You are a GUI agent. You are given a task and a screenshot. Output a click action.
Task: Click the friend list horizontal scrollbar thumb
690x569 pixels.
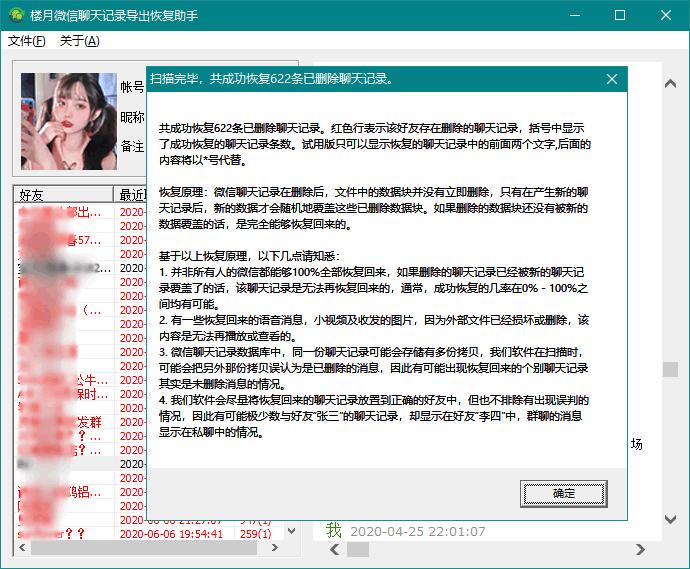143,547
